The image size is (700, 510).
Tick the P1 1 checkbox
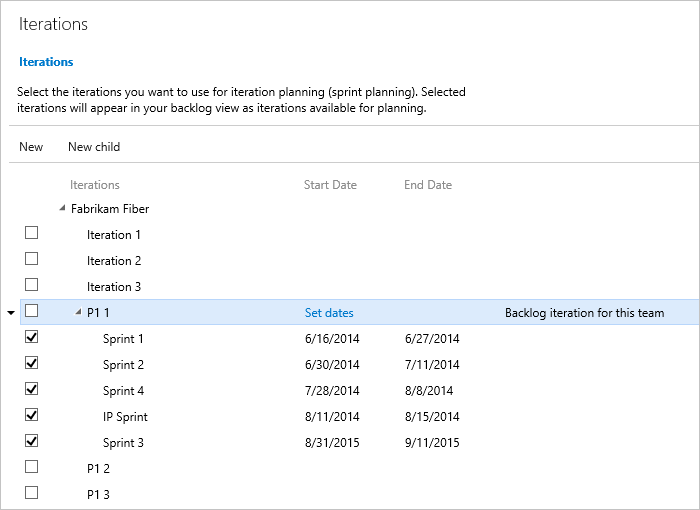pyautogui.click(x=32, y=311)
